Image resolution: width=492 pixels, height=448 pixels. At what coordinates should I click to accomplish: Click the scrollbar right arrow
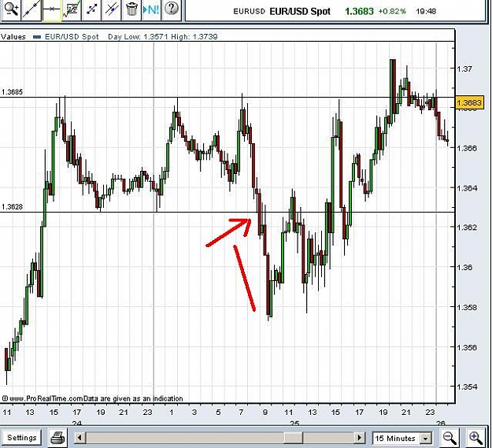(x=360, y=437)
